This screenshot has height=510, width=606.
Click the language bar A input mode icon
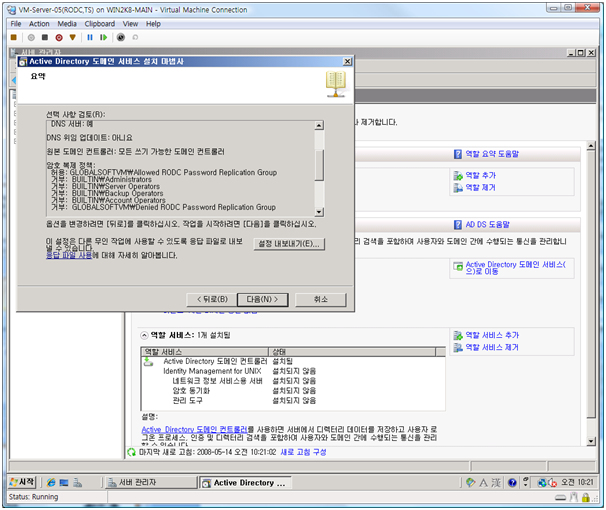[x=483, y=483]
